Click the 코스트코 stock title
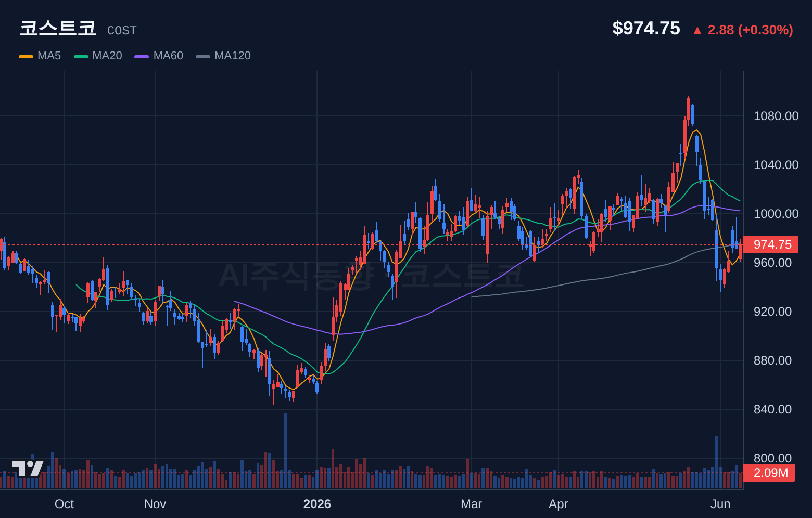812x518 pixels. point(58,28)
